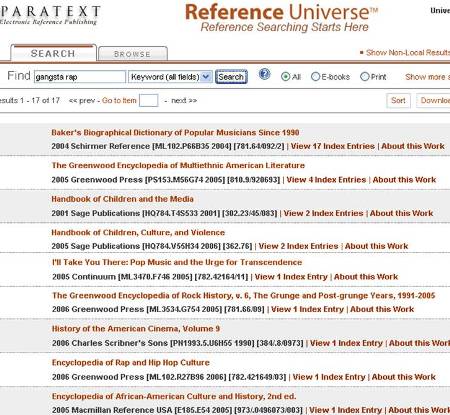View 1 Index Entry for Rock History v. 6
450x415 pixels.
(307, 309)
